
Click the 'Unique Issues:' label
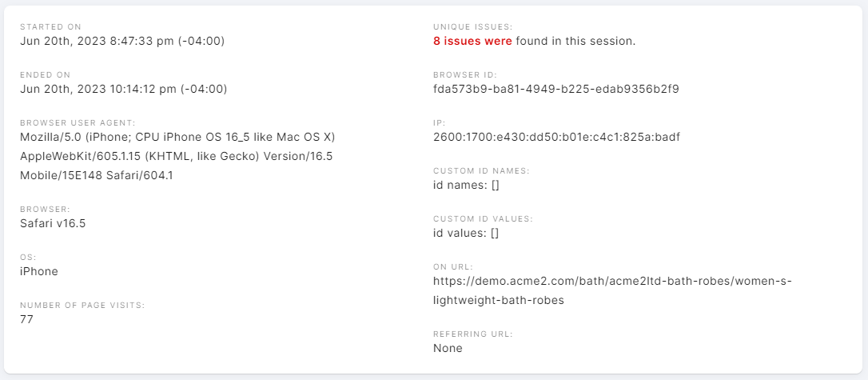[x=472, y=26]
